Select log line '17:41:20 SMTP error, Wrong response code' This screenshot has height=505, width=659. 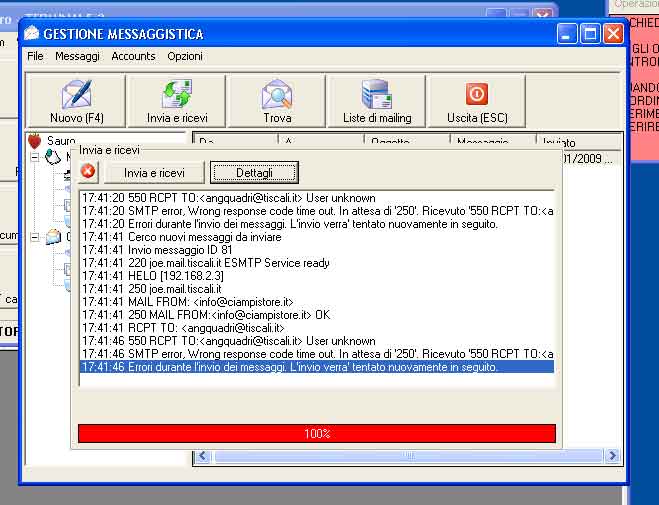317,211
